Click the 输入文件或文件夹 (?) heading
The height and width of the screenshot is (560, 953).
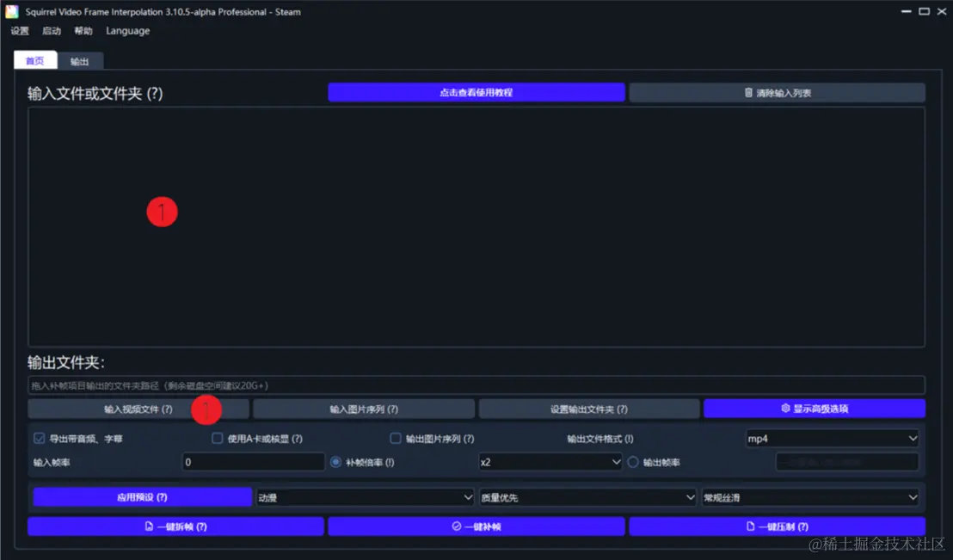click(x=95, y=94)
